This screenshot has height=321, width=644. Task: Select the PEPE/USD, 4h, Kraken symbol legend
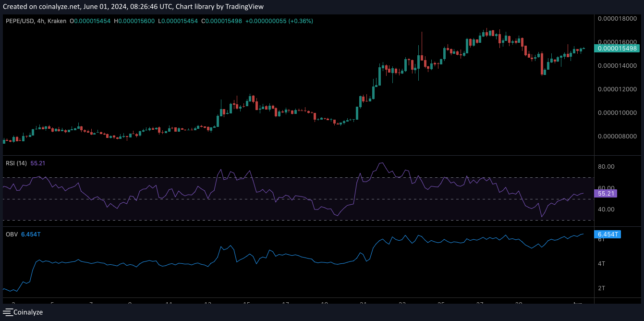36,21
